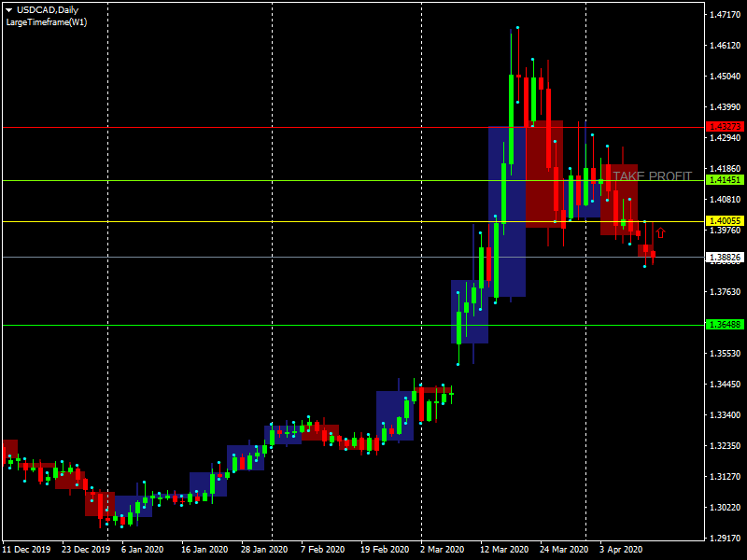Click the 6 Jan 2020 date label
This screenshot has width=747, height=560.
tap(143, 550)
